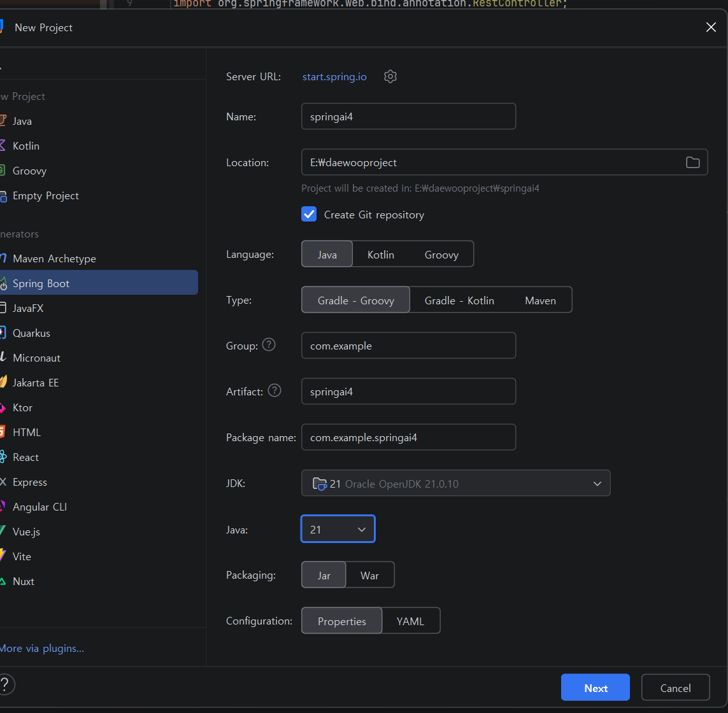Choose Gradle - Groovy build type
728x713 pixels.
[355, 300]
